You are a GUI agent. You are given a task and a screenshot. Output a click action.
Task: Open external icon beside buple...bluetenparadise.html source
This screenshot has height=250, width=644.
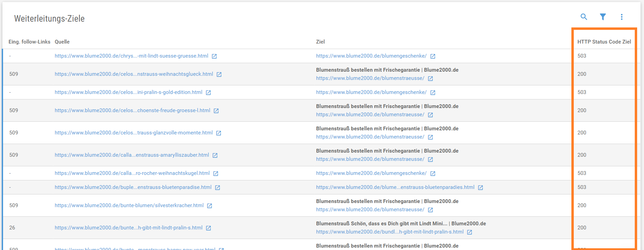click(217, 188)
